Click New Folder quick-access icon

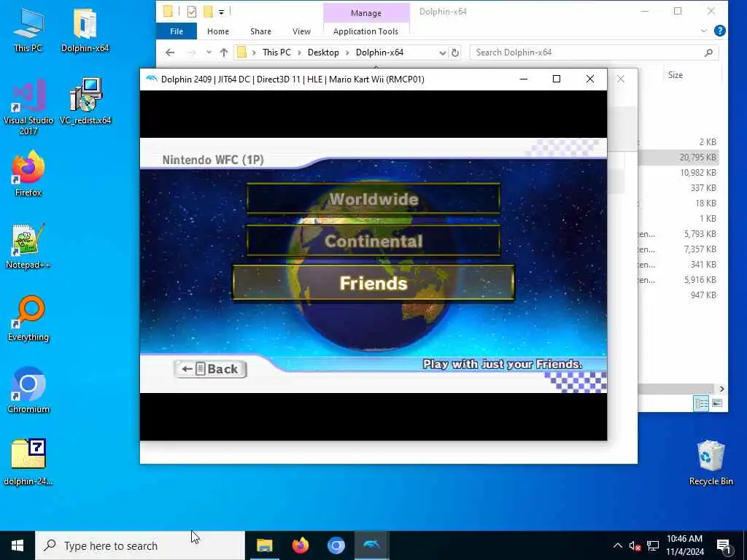pos(208,12)
